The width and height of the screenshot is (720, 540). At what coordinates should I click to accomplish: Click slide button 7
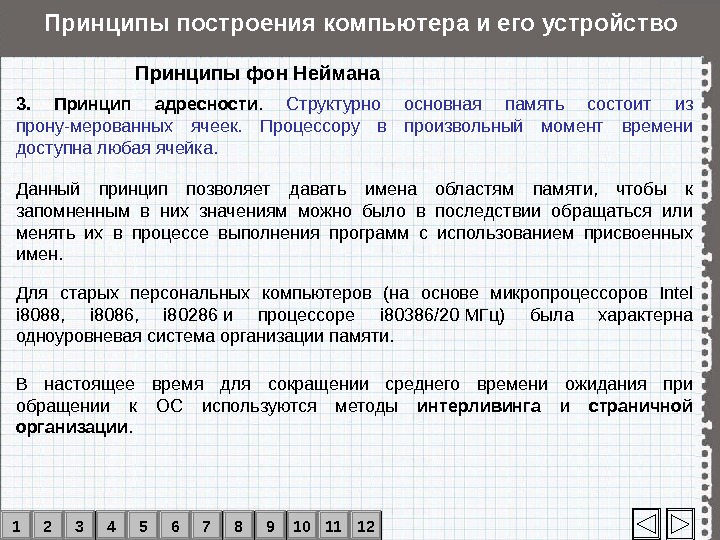[x=207, y=526]
